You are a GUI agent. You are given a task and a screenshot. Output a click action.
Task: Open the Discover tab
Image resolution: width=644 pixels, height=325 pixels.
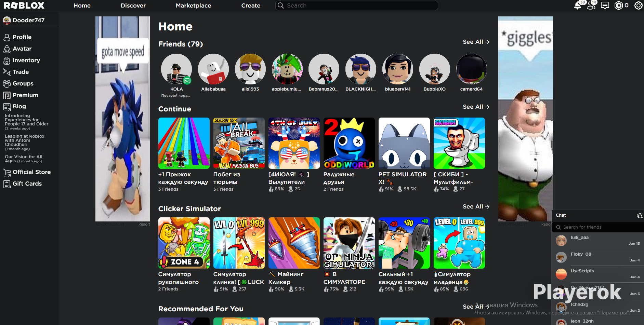tap(133, 5)
